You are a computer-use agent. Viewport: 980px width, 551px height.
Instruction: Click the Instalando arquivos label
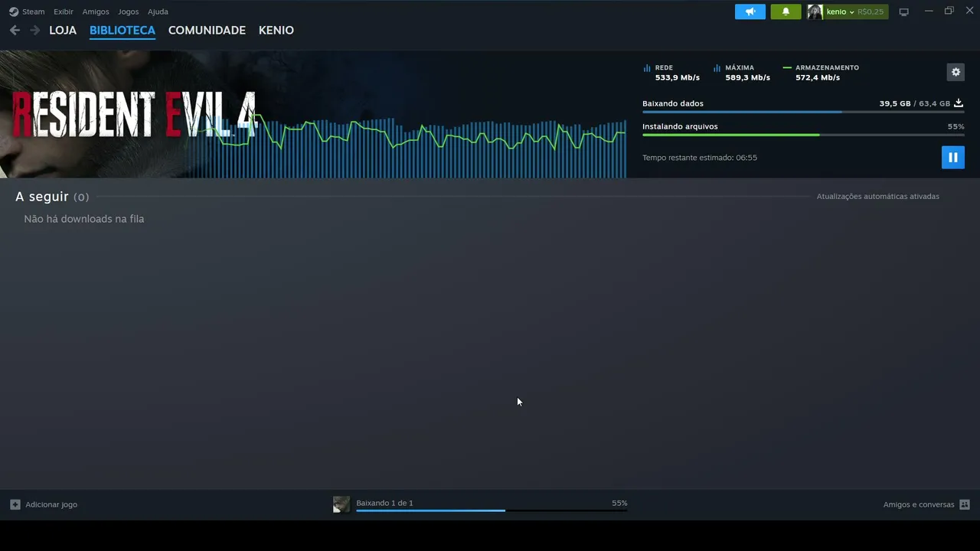point(680,126)
